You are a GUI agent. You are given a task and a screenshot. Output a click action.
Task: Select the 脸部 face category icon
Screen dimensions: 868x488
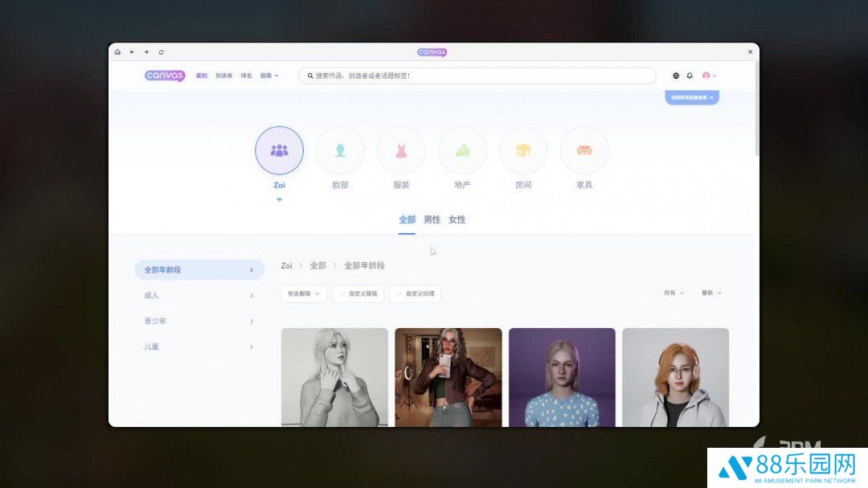[341, 150]
